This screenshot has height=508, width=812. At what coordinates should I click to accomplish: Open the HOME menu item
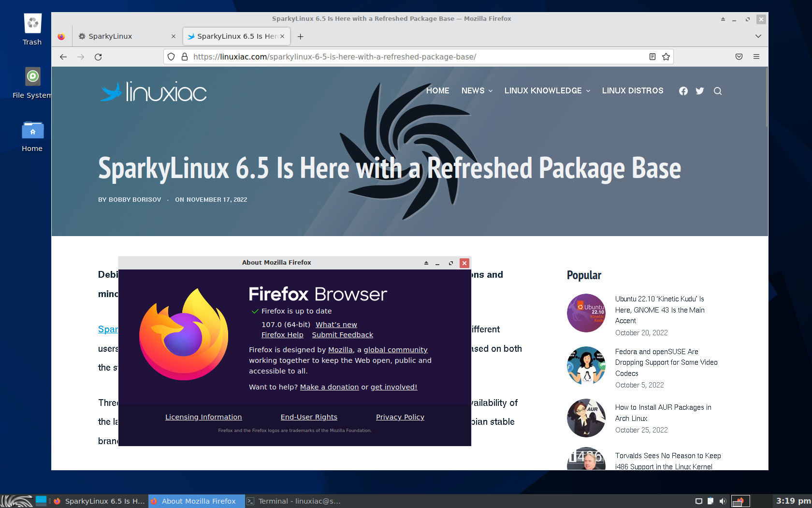coord(438,91)
